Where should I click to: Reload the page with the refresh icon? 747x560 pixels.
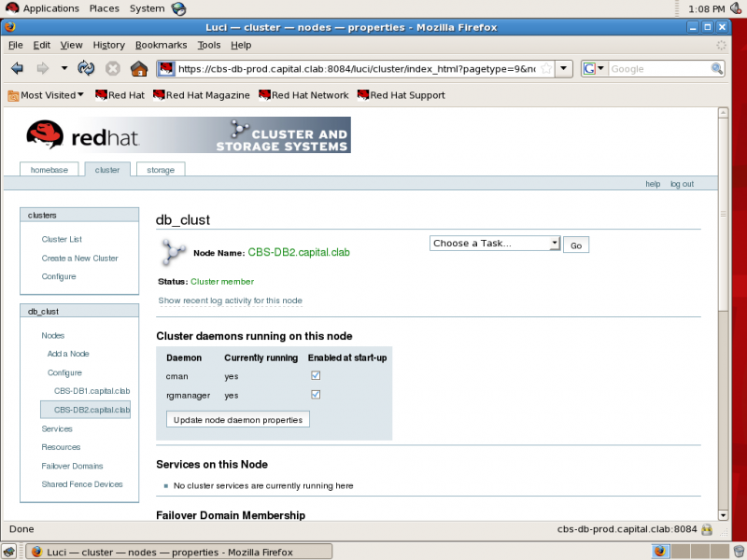[x=86, y=68]
